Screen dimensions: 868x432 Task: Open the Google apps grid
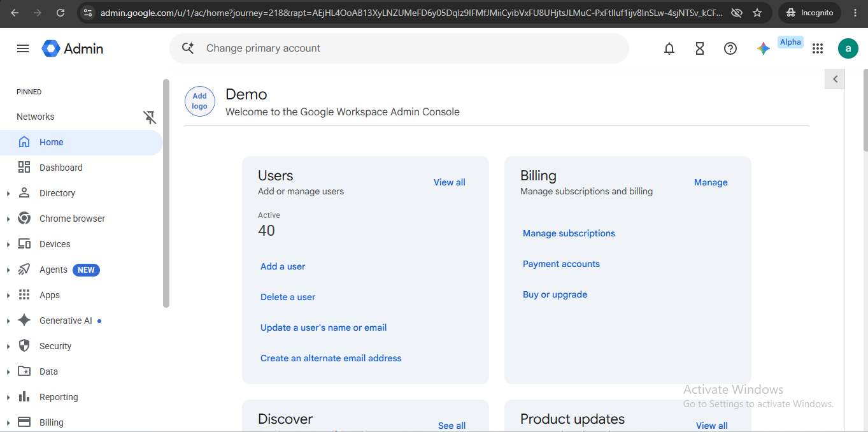click(x=818, y=48)
